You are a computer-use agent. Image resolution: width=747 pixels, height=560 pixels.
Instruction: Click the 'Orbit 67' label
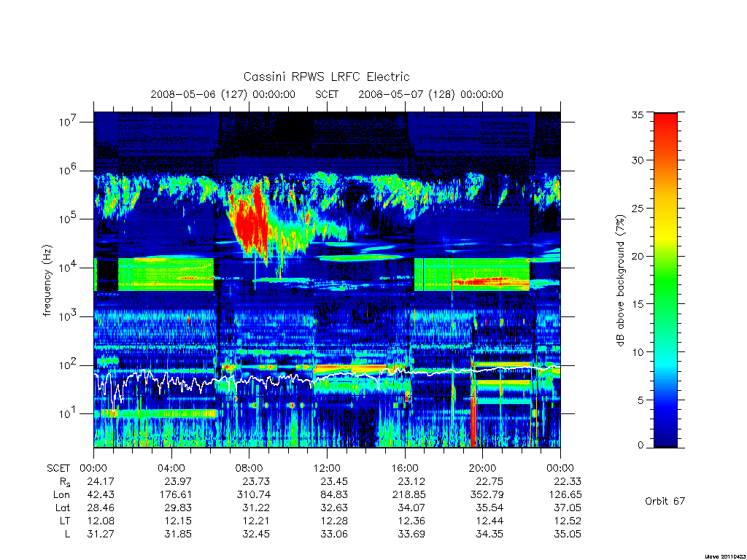[665, 501]
